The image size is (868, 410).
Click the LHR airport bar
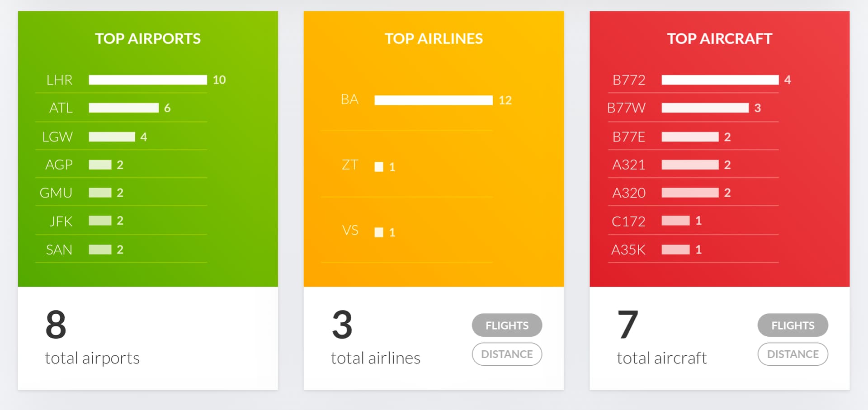click(x=148, y=80)
